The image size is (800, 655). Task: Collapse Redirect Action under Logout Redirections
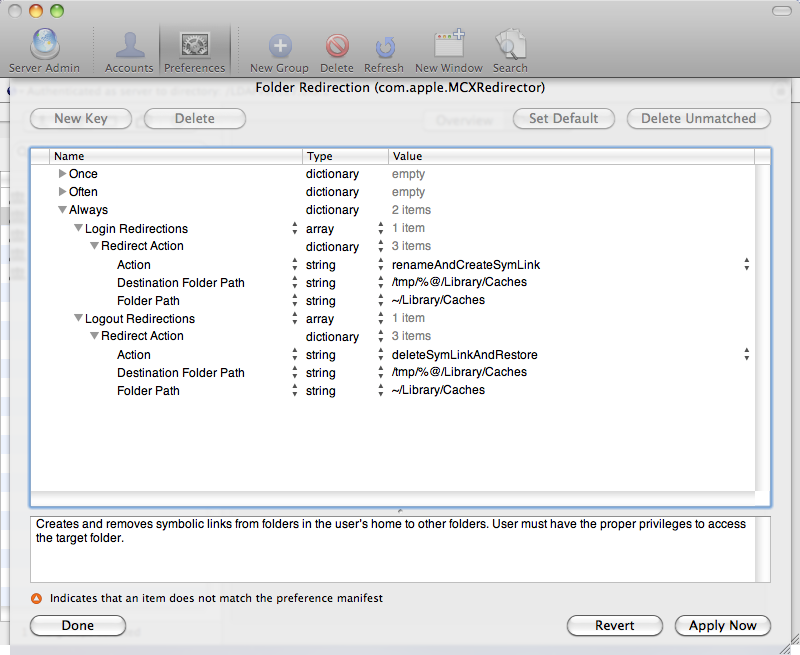(x=94, y=336)
